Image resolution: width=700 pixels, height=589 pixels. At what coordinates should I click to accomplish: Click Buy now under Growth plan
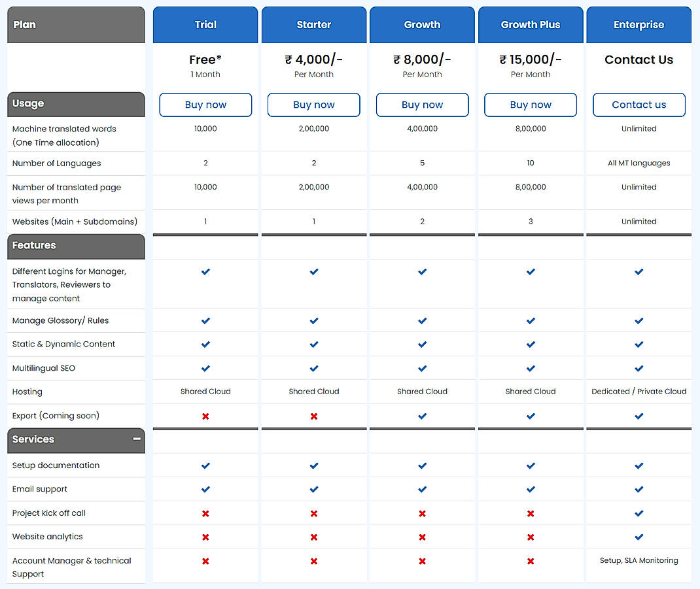[x=423, y=105]
